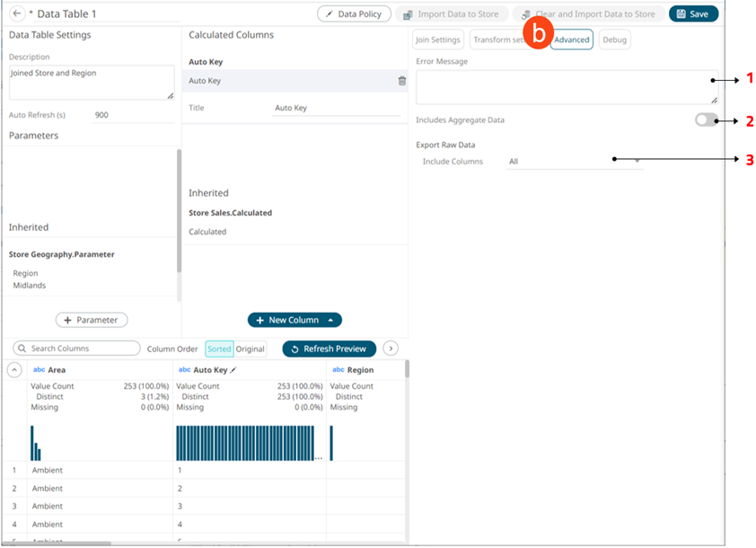Expand the New Column button menu
This screenshot has width=756, height=548.
pos(331,320)
